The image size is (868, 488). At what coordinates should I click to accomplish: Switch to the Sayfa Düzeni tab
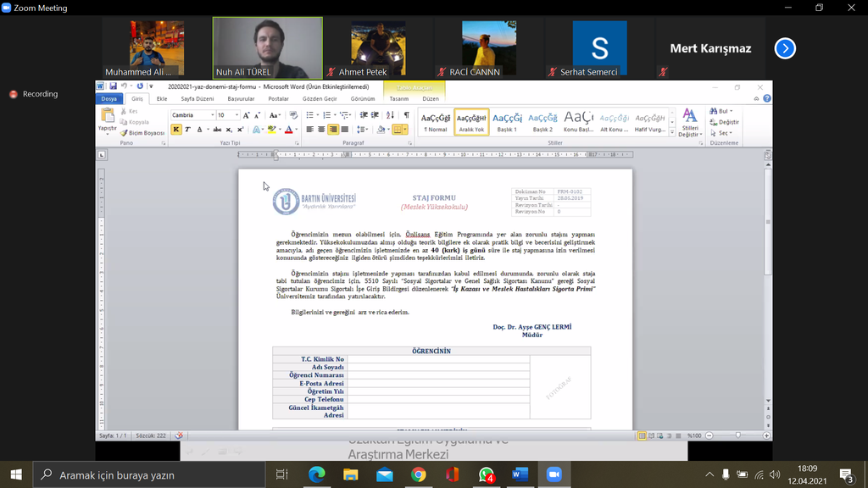click(x=197, y=98)
